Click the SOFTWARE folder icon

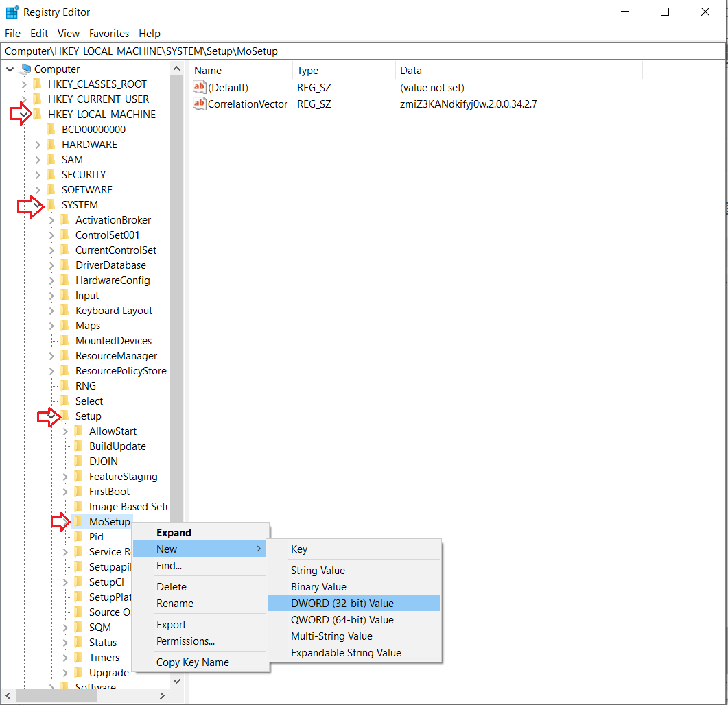[x=51, y=190]
